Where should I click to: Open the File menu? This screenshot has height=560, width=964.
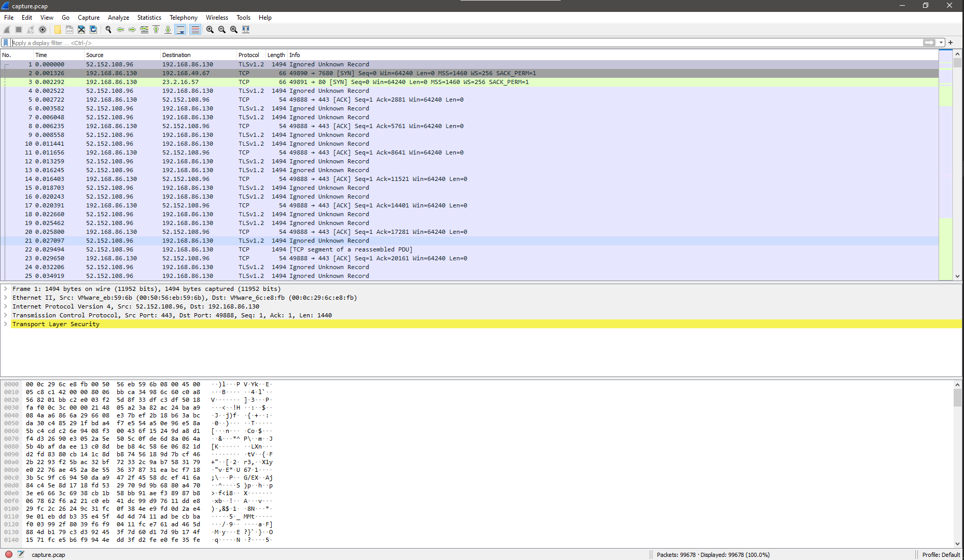(9, 17)
